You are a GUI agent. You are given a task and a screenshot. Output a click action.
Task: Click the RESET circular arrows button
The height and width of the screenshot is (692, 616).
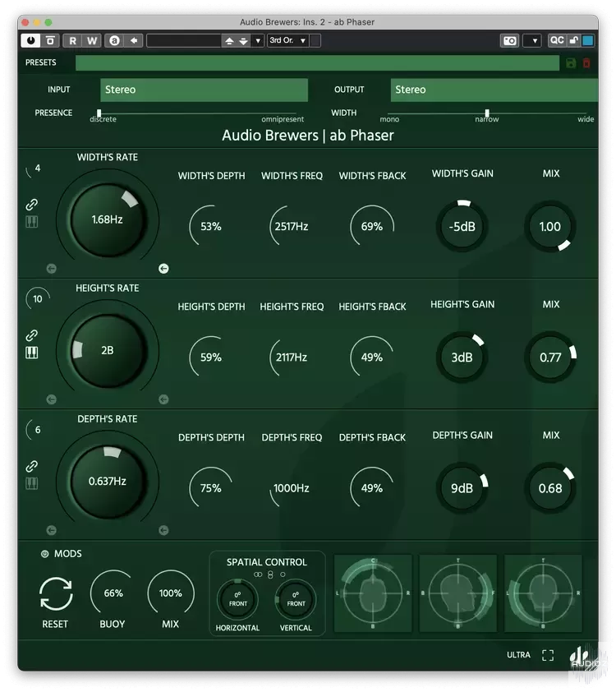tap(56, 594)
